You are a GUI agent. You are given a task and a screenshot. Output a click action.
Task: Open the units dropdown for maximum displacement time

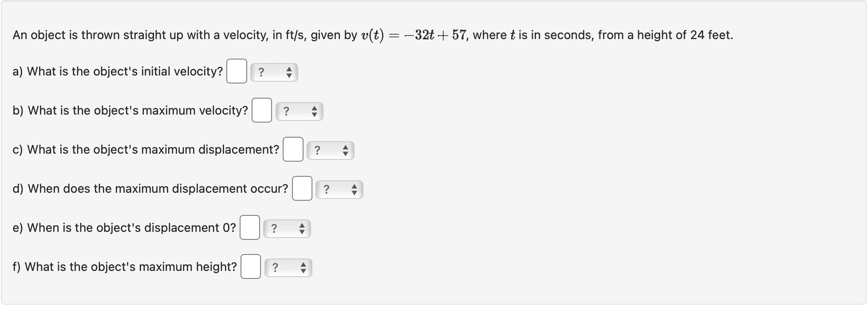point(339,189)
